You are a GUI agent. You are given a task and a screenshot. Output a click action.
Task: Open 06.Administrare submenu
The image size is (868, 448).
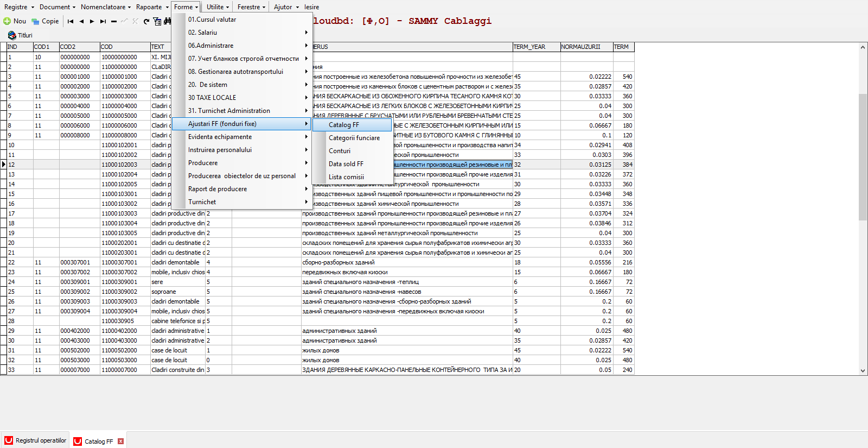coord(241,46)
